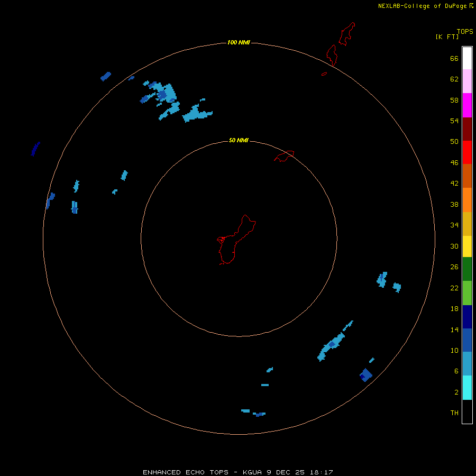Viewport: 476px width, 476px height.
Task: Pick the cyan legend swatch
Action: [x=467, y=388]
